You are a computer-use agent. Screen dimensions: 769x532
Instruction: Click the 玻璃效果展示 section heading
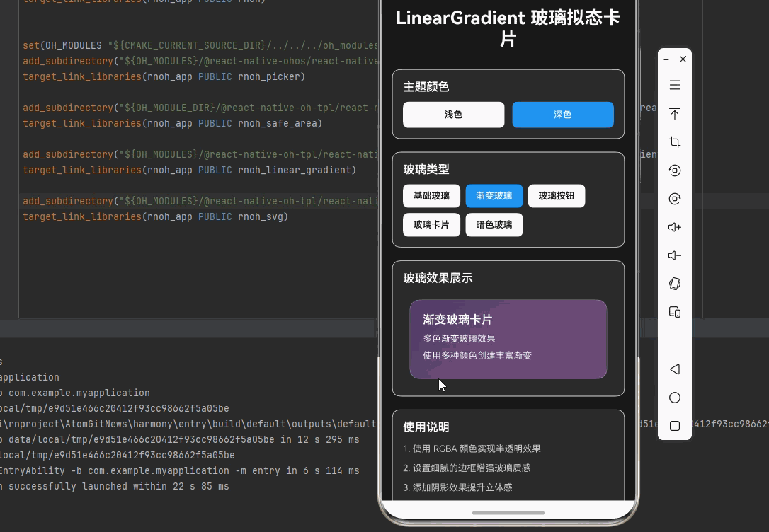point(438,278)
